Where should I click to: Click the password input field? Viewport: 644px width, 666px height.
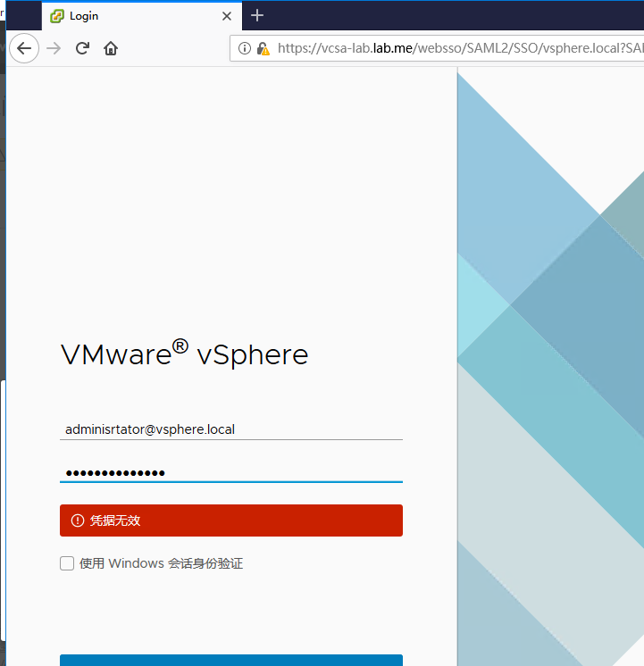pyautogui.click(x=231, y=472)
